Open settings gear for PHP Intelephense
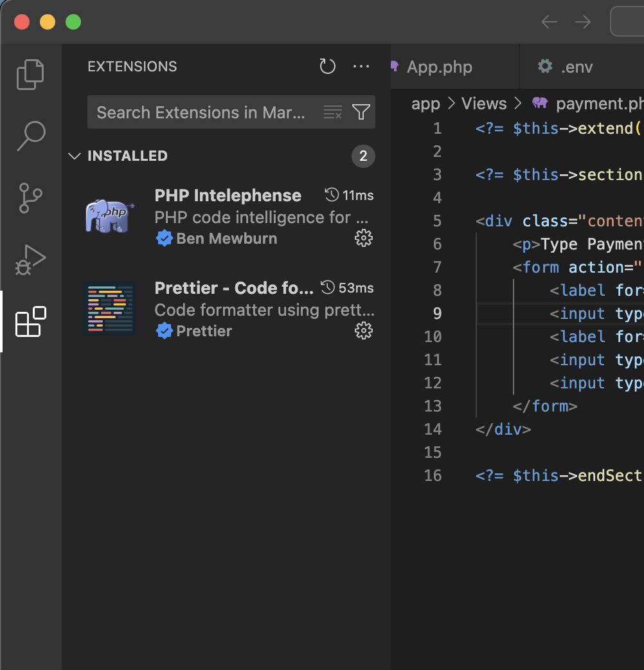The width and height of the screenshot is (644, 670). (364, 238)
